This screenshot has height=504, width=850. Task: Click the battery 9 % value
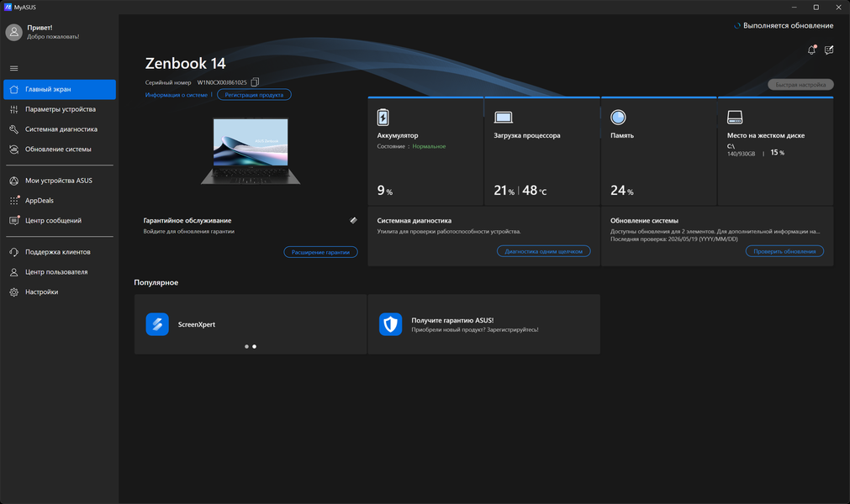(x=385, y=191)
